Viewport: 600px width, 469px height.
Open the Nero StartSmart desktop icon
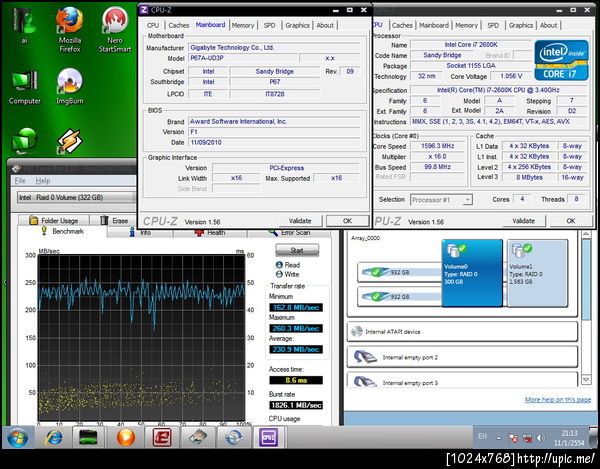115,30
